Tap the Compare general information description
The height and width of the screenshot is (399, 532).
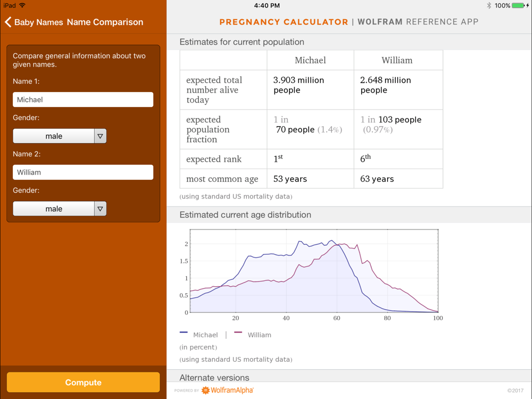[x=79, y=60]
